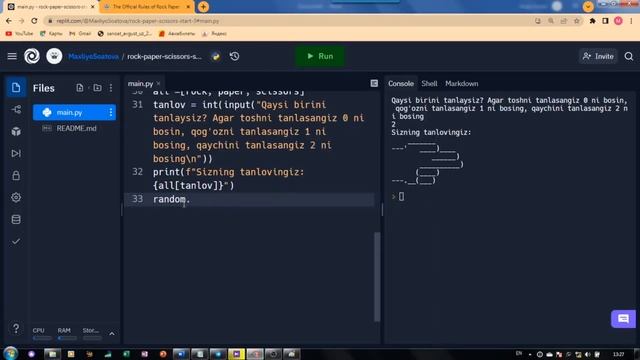The width and height of the screenshot is (640, 360).
Task: Open new browser tab with plus
Action: tap(203, 7)
